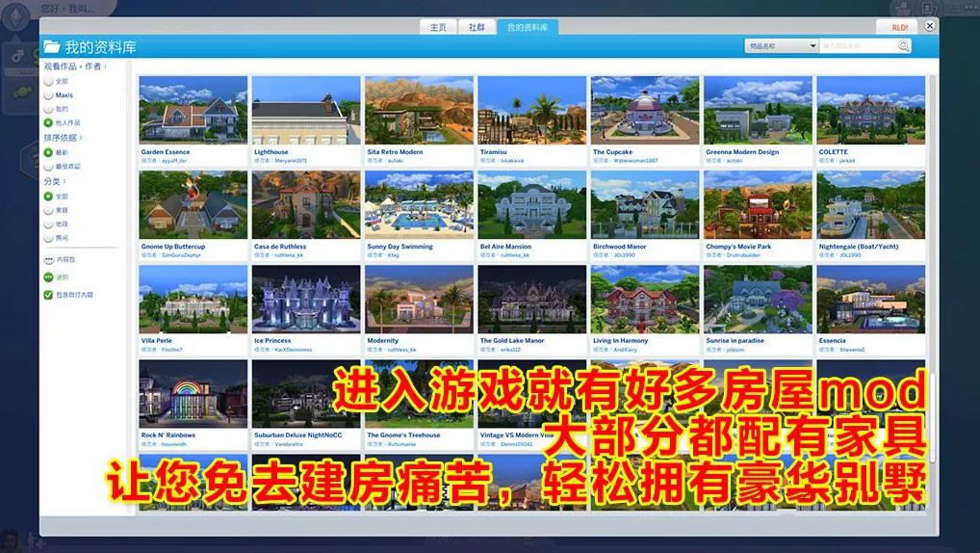
Task: Click the 内容包 ellipsis icon
Action: click(x=48, y=260)
